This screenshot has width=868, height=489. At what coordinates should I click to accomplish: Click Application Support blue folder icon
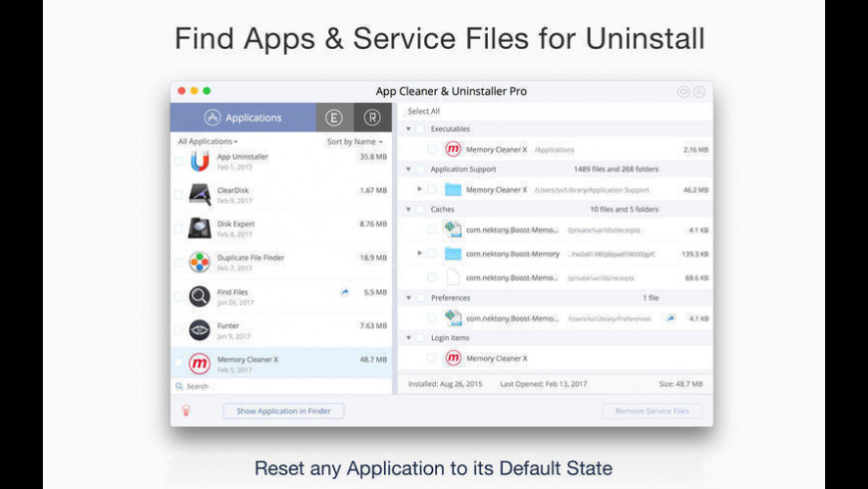[x=453, y=190]
